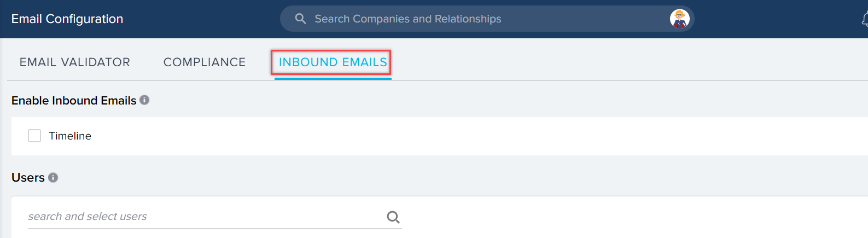Click the Enable Inbound Emails heading
This screenshot has width=868, height=238.
[x=74, y=100]
